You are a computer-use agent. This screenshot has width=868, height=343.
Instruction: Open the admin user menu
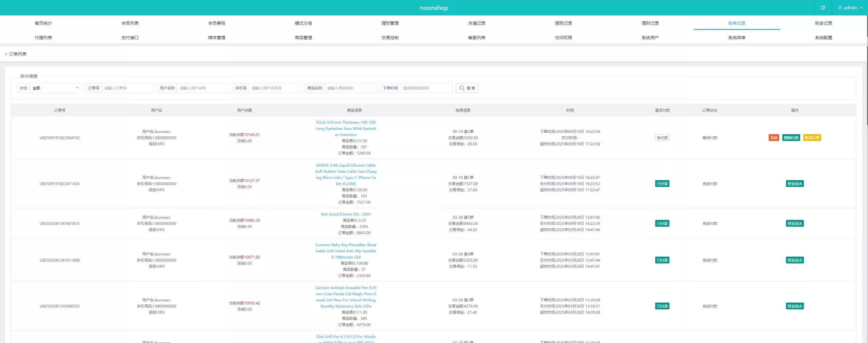point(850,7)
